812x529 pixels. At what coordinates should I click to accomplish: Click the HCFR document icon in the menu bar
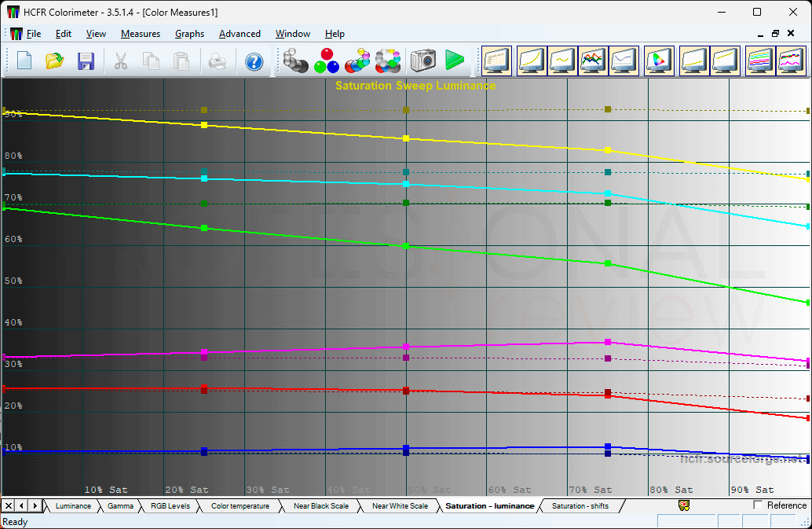pos(16,34)
